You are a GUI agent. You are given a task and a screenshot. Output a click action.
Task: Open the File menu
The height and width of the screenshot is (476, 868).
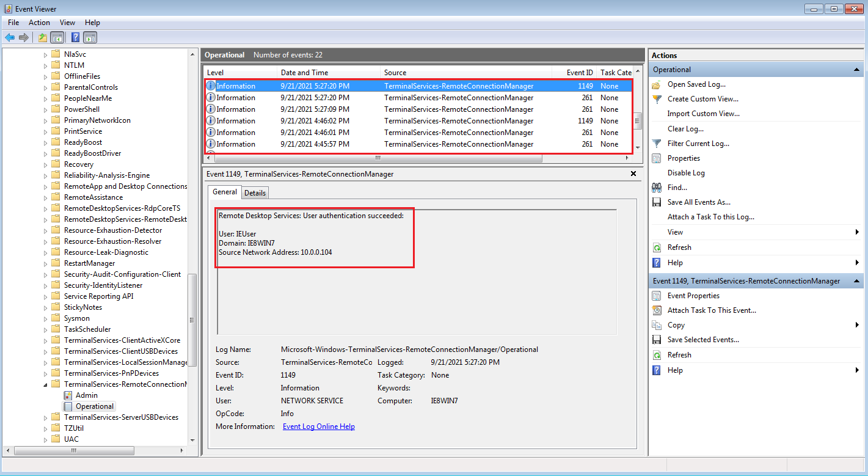(13, 23)
